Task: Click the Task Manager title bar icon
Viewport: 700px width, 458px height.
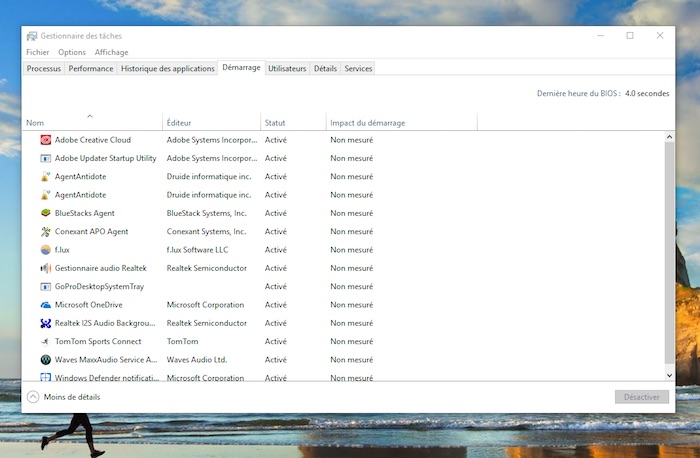Action: (32, 36)
